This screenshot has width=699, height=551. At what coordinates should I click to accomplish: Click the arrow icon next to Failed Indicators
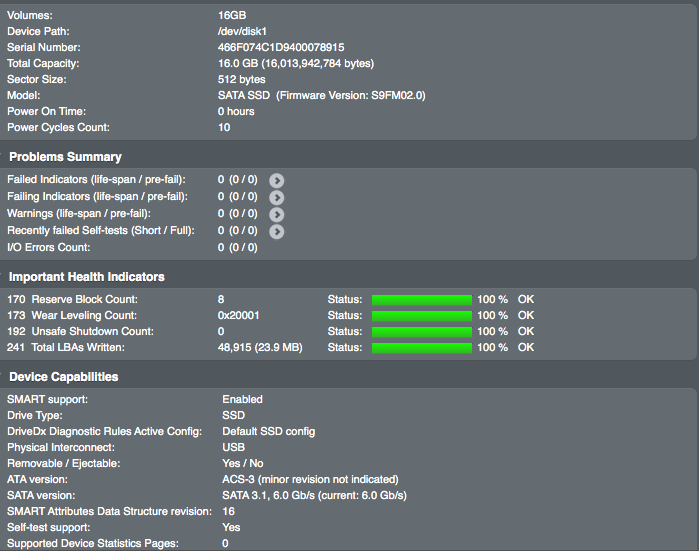pos(277,180)
